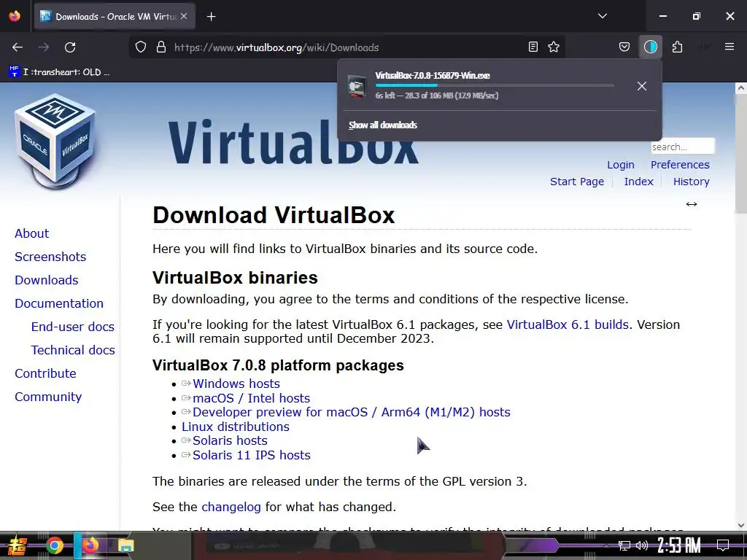Download the Solaris hosts package

coord(230,441)
